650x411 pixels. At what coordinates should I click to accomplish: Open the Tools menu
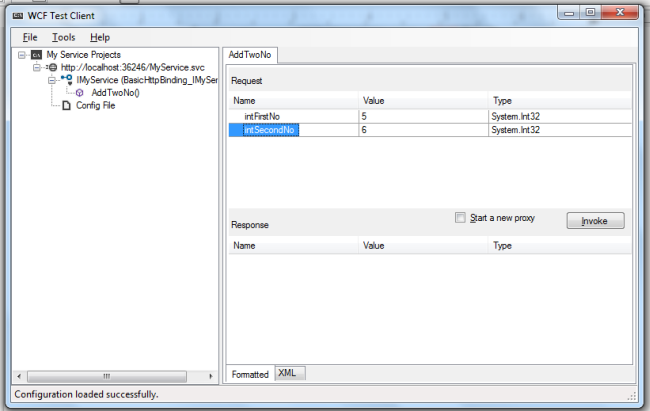coord(63,37)
